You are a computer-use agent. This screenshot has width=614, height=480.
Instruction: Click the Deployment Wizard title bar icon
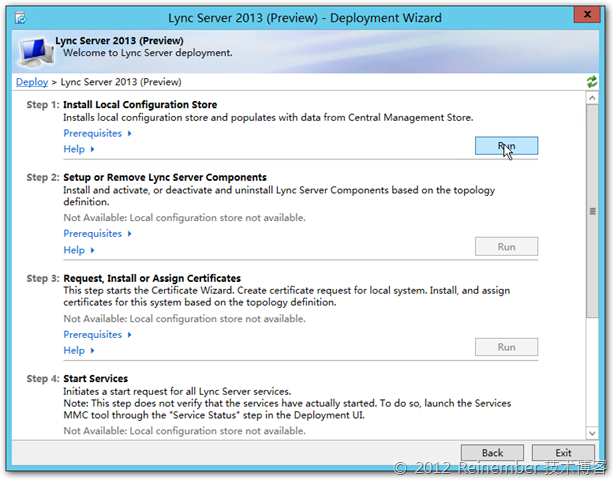[x=20, y=18]
